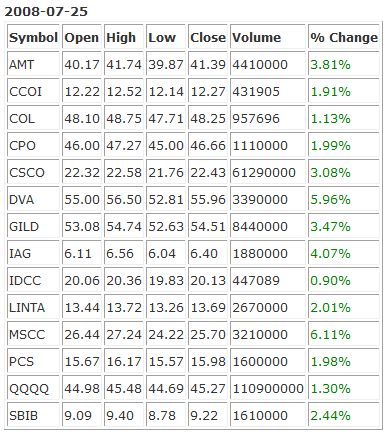387x438 pixels.
Task: Select the SBIB symbol cell
Action: click(33, 416)
